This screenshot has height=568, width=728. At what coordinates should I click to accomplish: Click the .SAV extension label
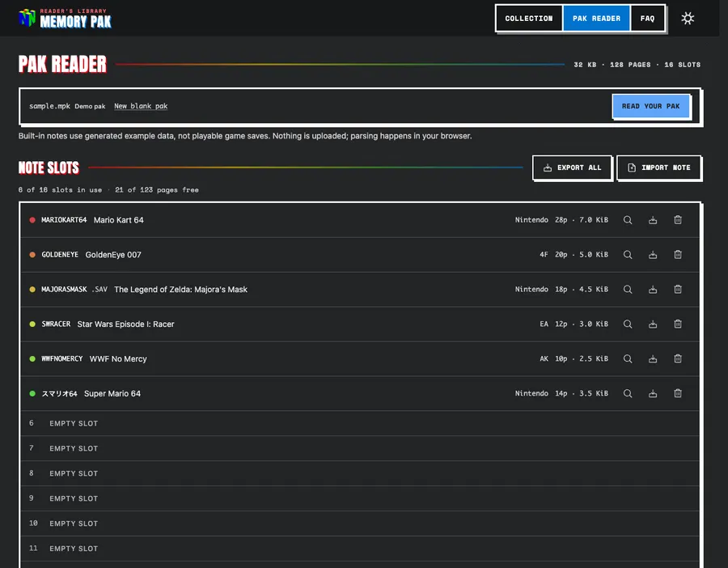[x=99, y=290]
